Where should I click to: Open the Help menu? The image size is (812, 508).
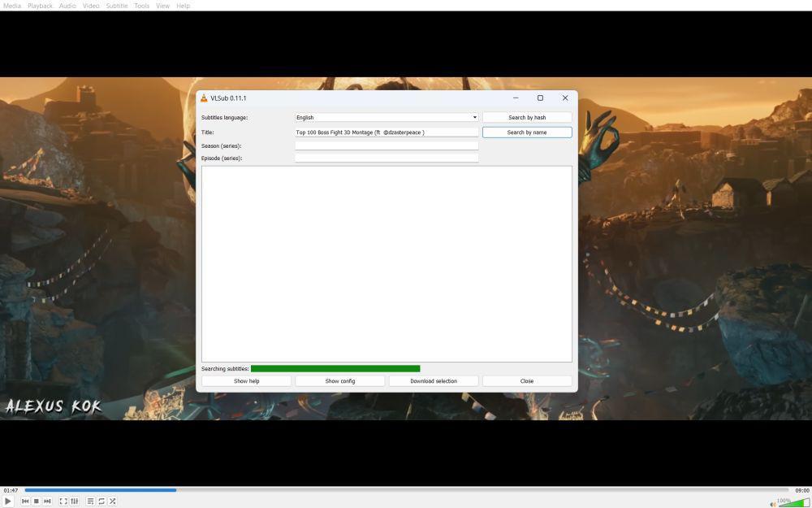(183, 6)
